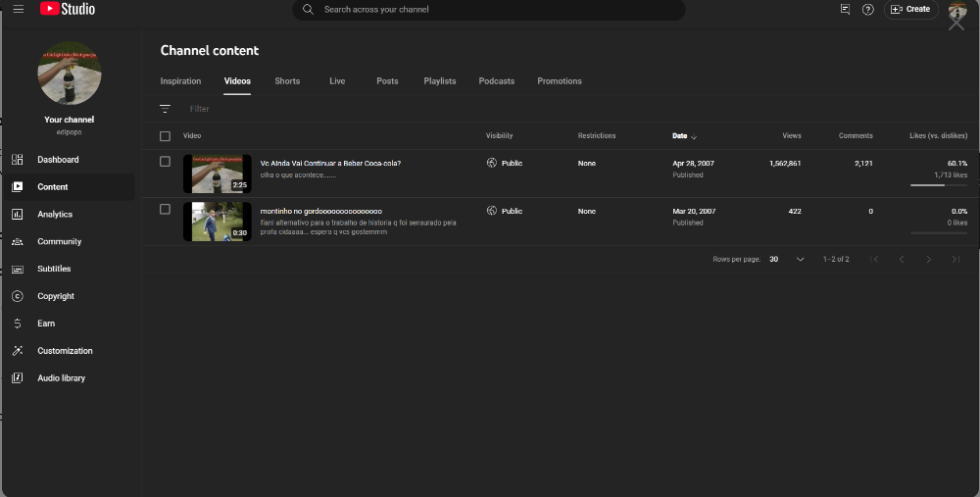Open the Create button menu

pos(910,9)
